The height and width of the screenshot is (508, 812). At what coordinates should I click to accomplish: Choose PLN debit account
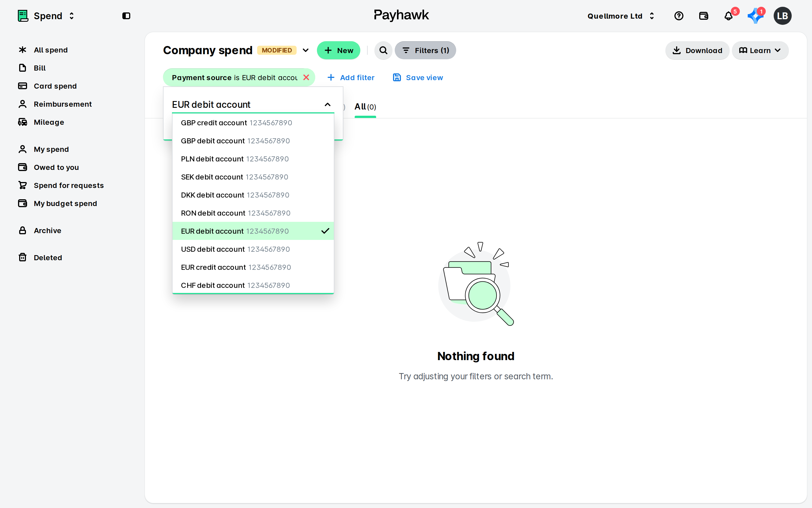tap(253, 159)
